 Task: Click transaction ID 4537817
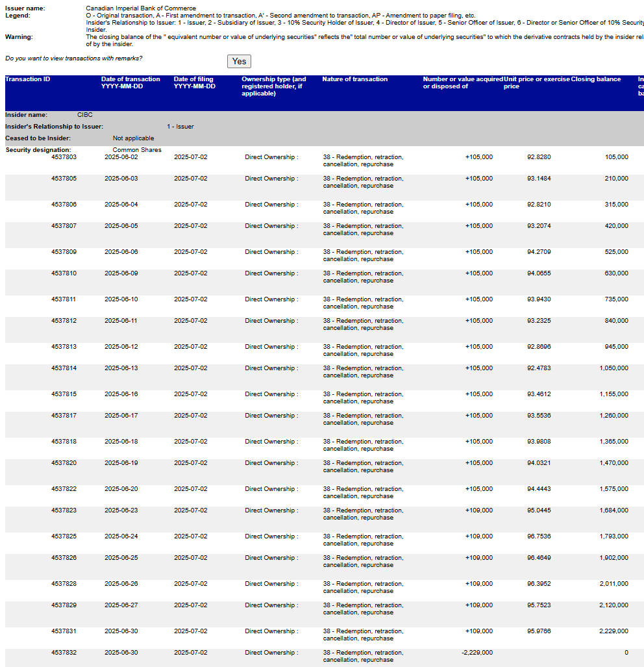point(64,415)
